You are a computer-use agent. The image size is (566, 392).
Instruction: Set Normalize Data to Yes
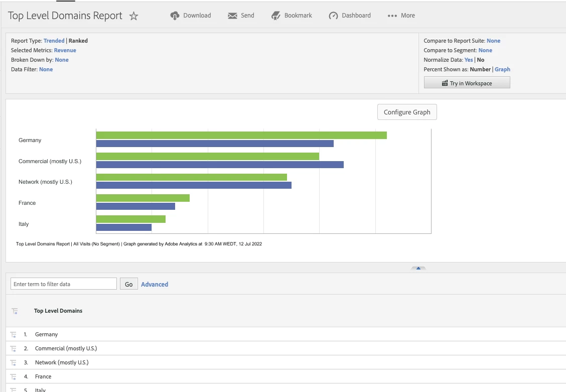[x=469, y=60]
